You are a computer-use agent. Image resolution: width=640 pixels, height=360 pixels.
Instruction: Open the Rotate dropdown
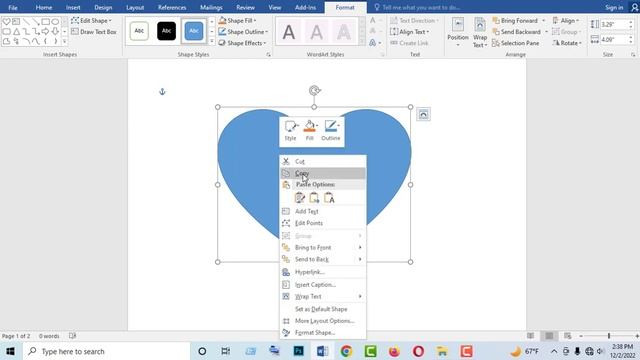tap(567, 43)
